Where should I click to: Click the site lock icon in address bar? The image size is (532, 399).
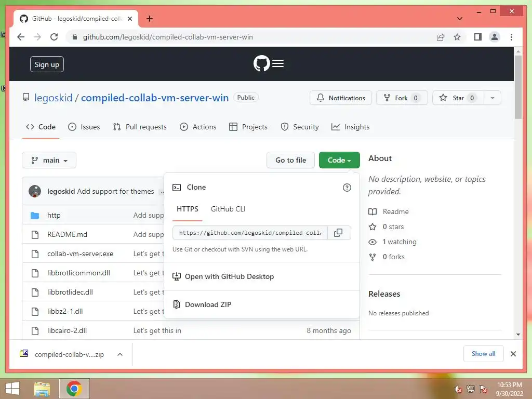point(75,37)
